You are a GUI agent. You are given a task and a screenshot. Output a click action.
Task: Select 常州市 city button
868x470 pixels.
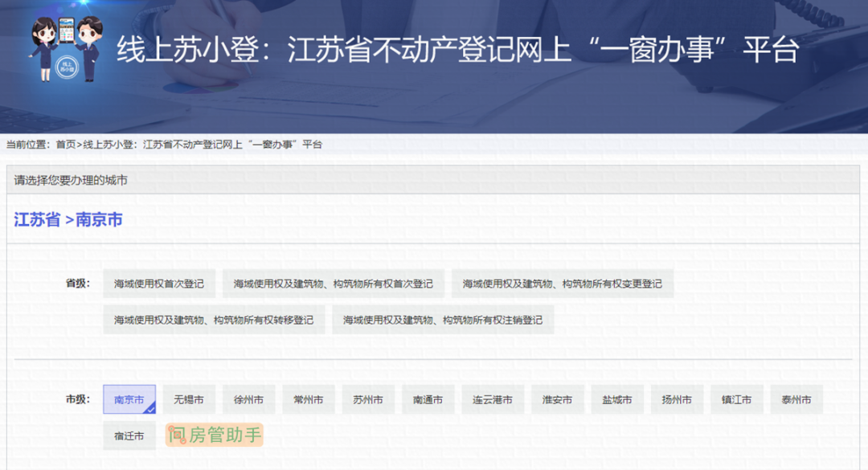308,399
